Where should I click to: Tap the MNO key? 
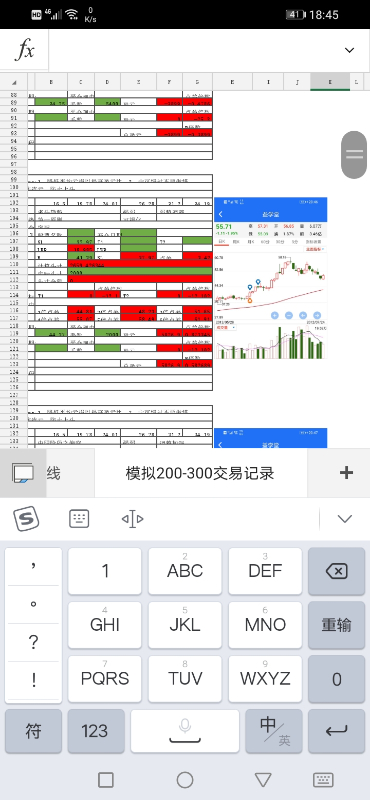pyautogui.click(x=265, y=625)
